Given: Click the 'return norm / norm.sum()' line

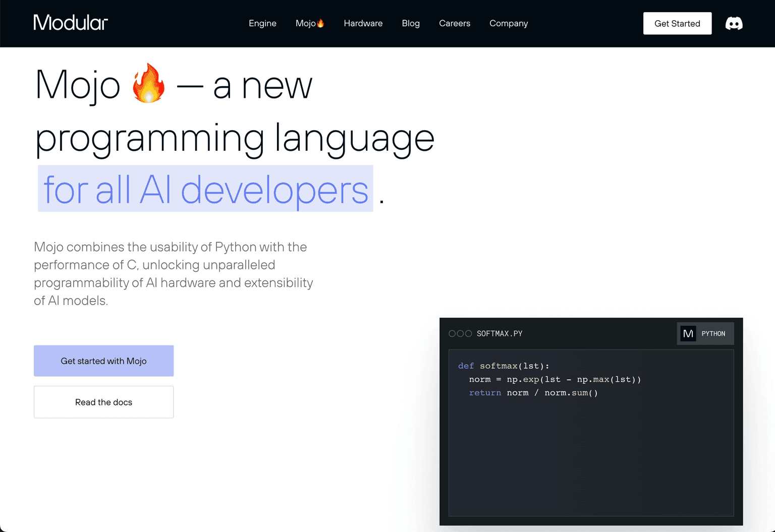Looking at the screenshot, I should [533, 393].
